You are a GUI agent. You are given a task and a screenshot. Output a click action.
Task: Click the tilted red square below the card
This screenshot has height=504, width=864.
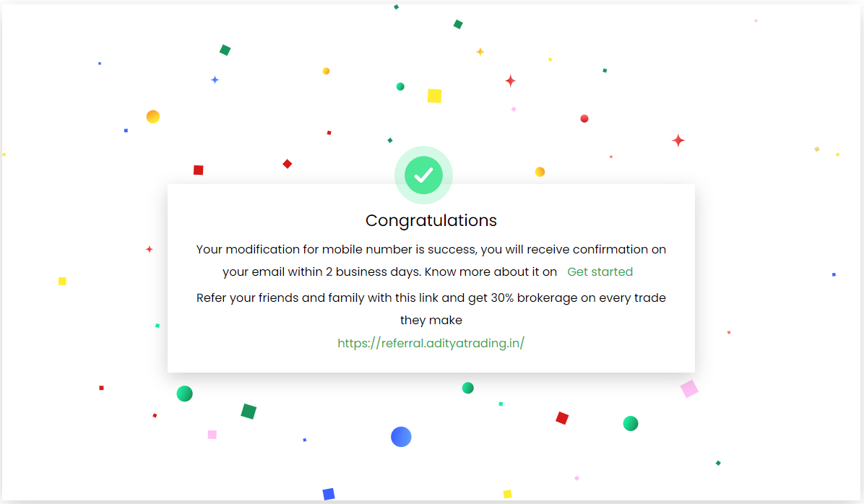tap(562, 418)
